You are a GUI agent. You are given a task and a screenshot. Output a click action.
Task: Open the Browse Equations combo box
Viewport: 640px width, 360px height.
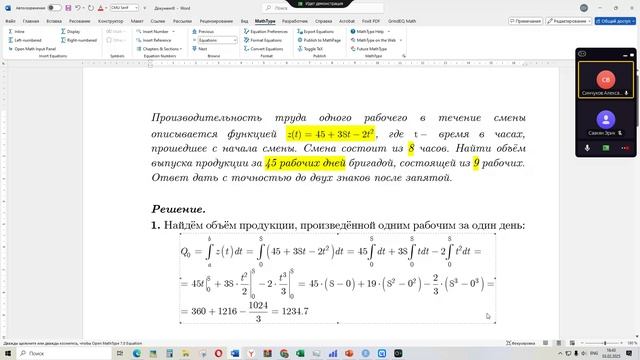click(x=218, y=40)
